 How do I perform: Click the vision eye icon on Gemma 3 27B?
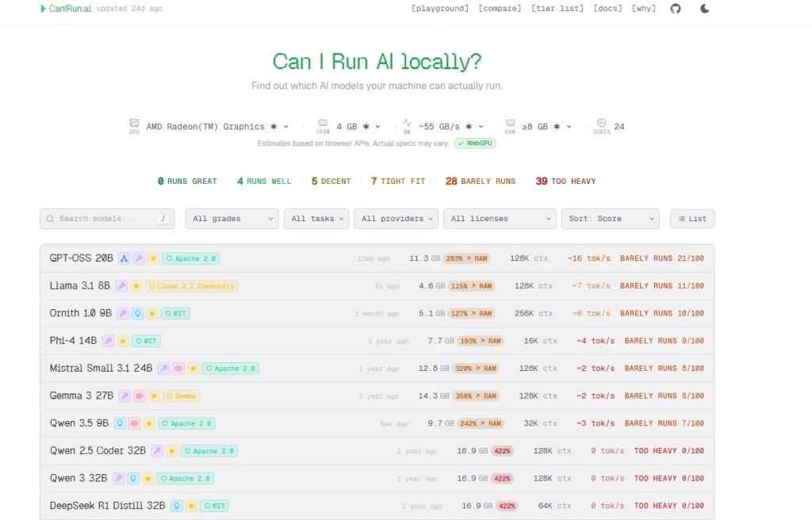coord(140,396)
